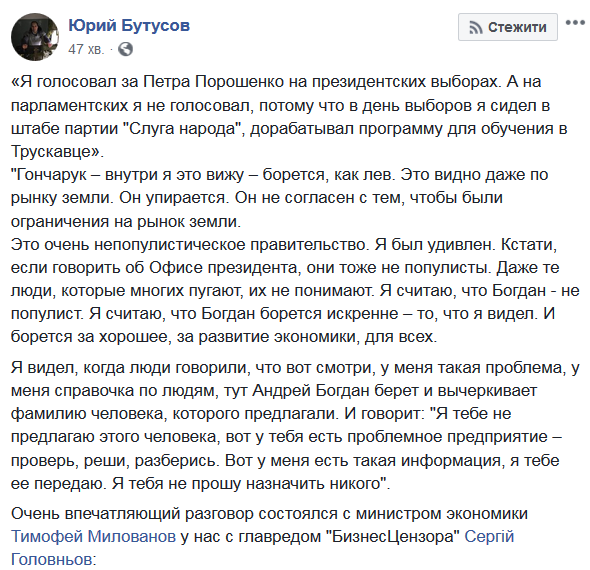Click the line starting Очень впечатляющий разговор
The height and width of the screenshot is (570, 590).
[269, 514]
